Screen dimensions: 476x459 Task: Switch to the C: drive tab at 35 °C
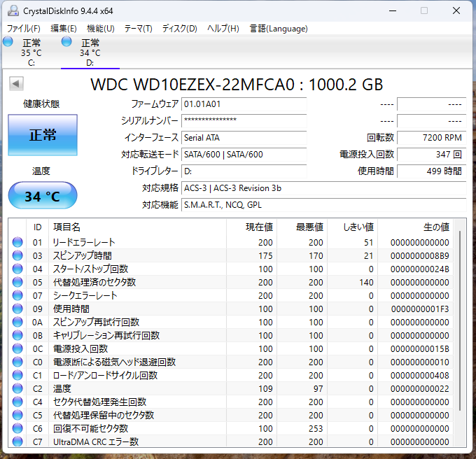pos(31,52)
